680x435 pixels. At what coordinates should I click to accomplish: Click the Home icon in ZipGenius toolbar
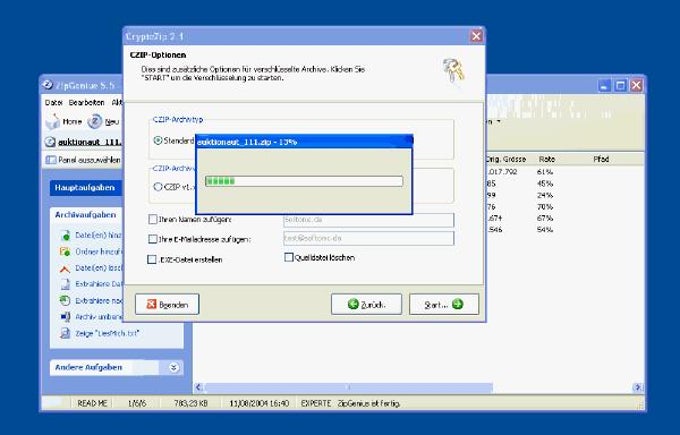(x=53, y=122)
